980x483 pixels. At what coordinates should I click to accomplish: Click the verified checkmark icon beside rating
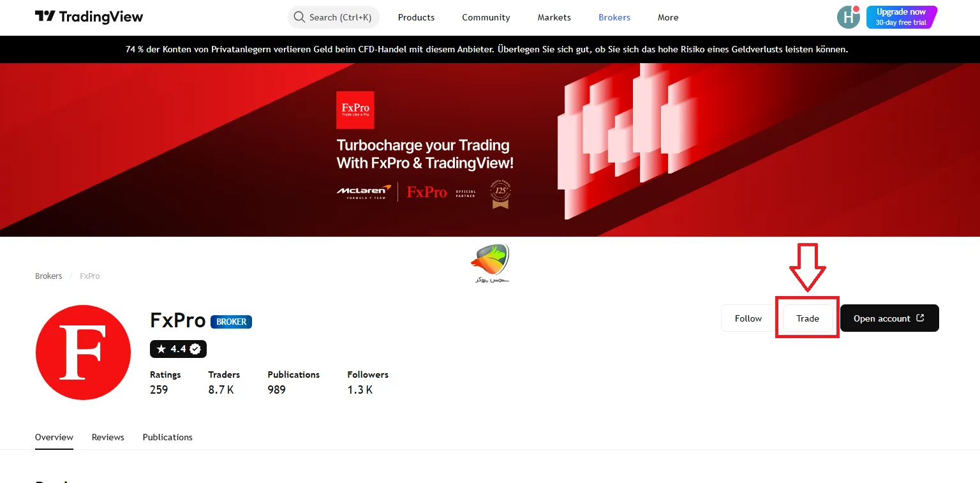[x=196, y=349]
